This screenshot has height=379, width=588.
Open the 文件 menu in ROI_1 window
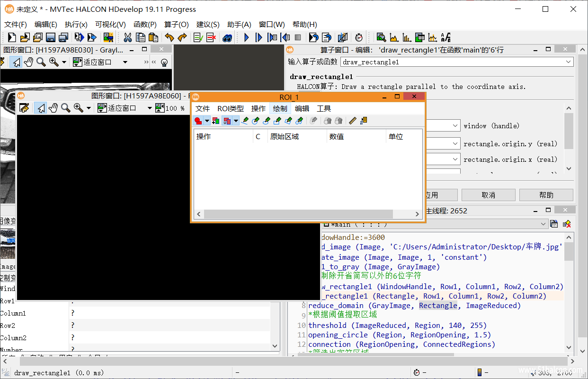203,108
